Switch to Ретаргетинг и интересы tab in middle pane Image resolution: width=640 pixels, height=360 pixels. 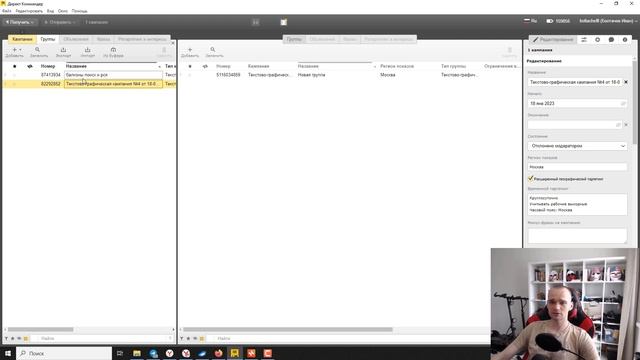click(x=388, y=39)
